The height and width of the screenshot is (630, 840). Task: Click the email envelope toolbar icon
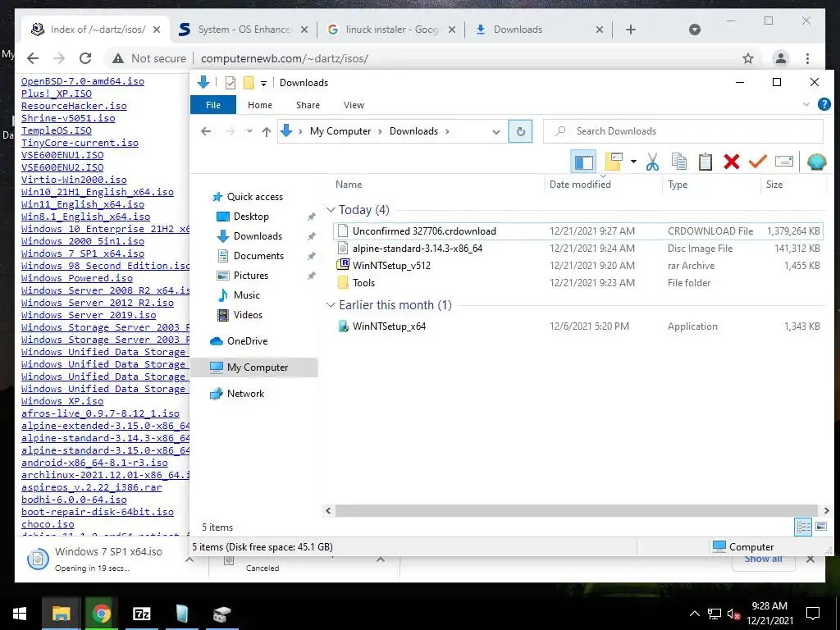783,162
